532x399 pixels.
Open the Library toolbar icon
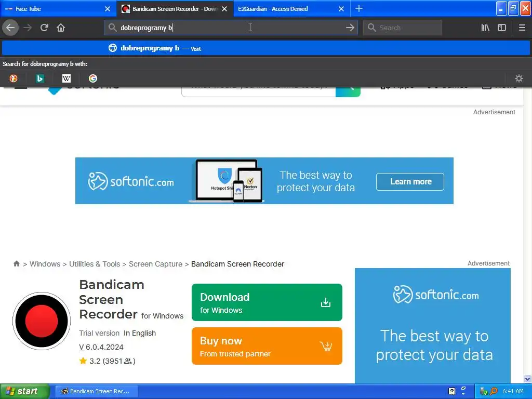(485, 28)
